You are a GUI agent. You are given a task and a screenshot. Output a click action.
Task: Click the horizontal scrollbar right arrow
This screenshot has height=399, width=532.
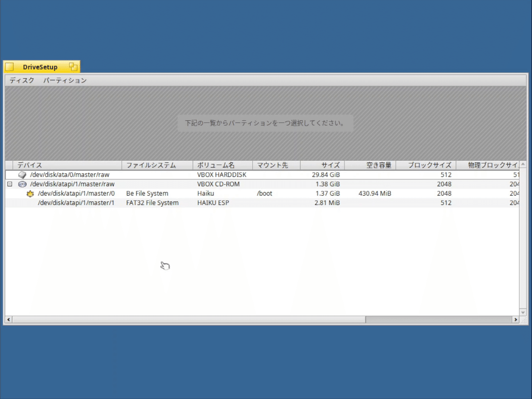click(516, 320)
